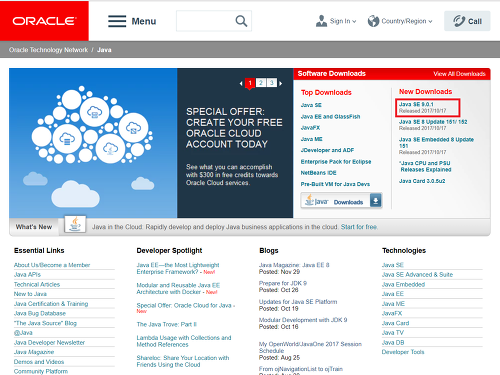
Task: Open Java EE Most Lightweight Framework article
Action: [x=178, y=268]
